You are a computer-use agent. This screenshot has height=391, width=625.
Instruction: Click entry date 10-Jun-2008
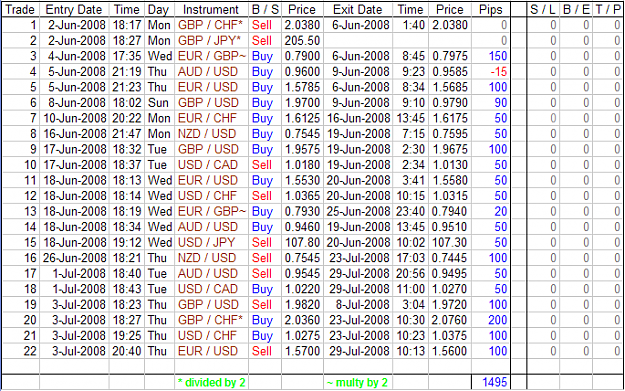pos(75,118)
